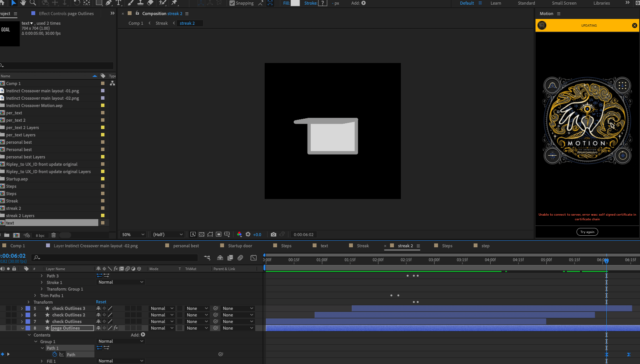Click the Puppet Pin tool
The height and width of the screenshot is (364, 640).
point(175,3)
